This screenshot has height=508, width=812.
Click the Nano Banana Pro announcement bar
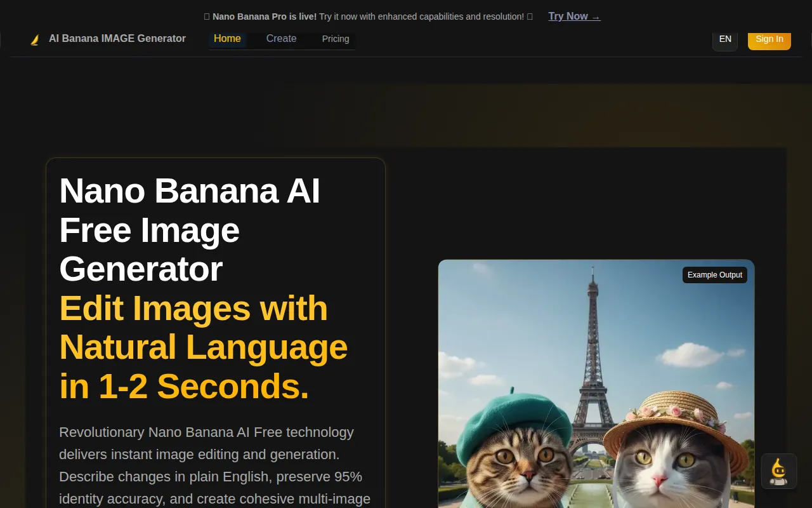tap(368, 17)
